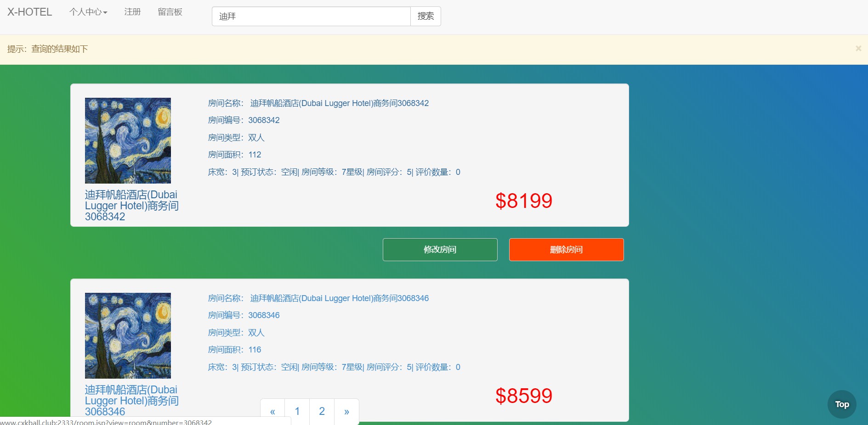Image resolution: width=868 pixels, height=425 pixels.
Task: Go to next page with » arrow
Action: [346, 411]
